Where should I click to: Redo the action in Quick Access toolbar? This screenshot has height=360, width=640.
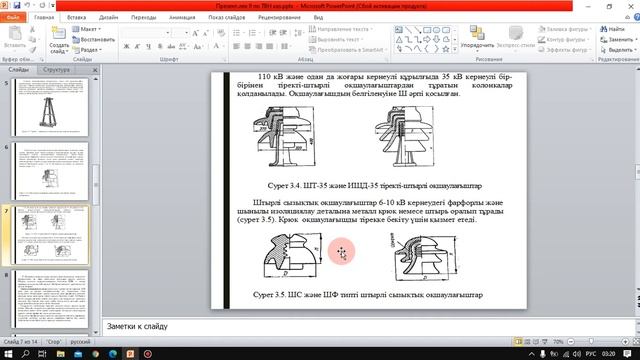click(x=42, y=6)
